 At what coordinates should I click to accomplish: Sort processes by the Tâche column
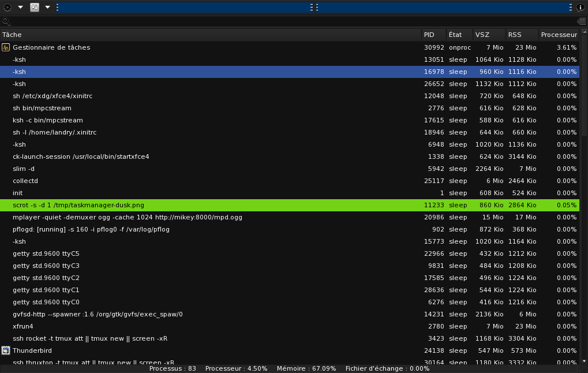click(x=211, y=35)
